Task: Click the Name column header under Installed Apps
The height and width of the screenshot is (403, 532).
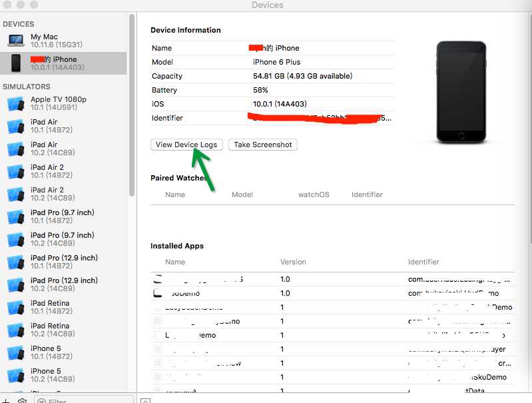Action: pos(175,262)
